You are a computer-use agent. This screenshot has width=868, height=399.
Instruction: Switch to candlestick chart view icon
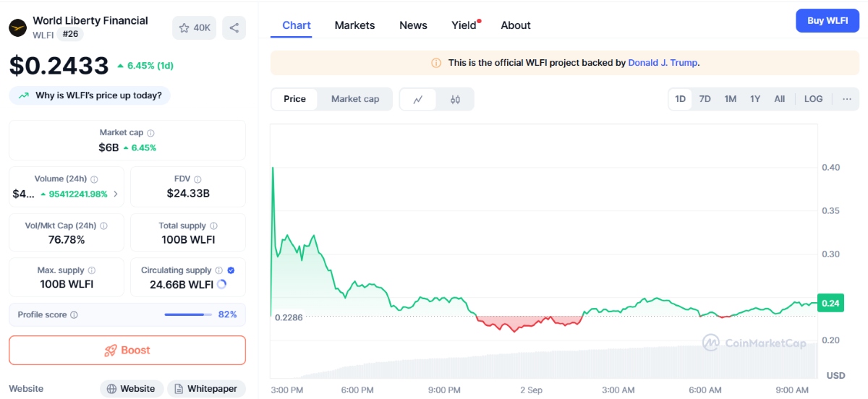click(x=455, y=100)
